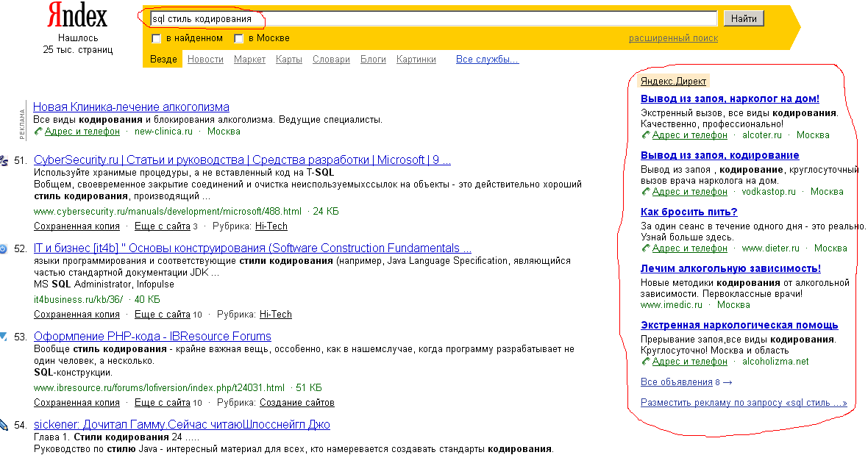Open the "Все службы…" link

tap(488, 59)
